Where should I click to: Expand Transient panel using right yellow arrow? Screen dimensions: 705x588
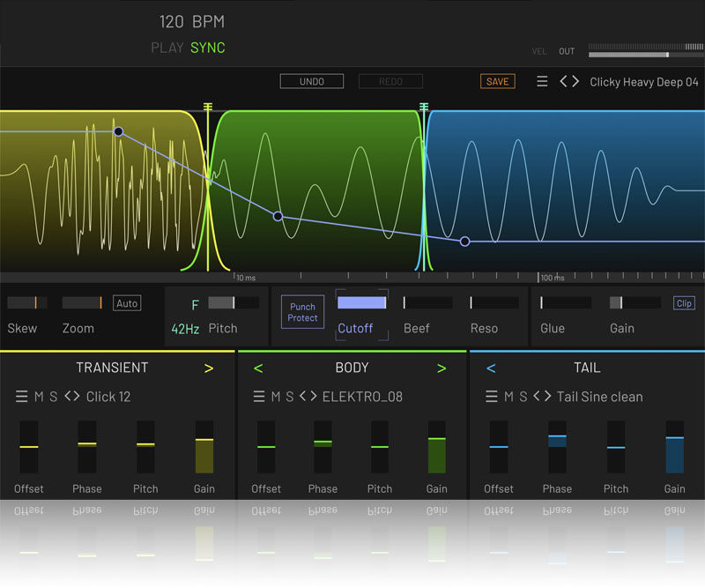(x=210, y=368)
